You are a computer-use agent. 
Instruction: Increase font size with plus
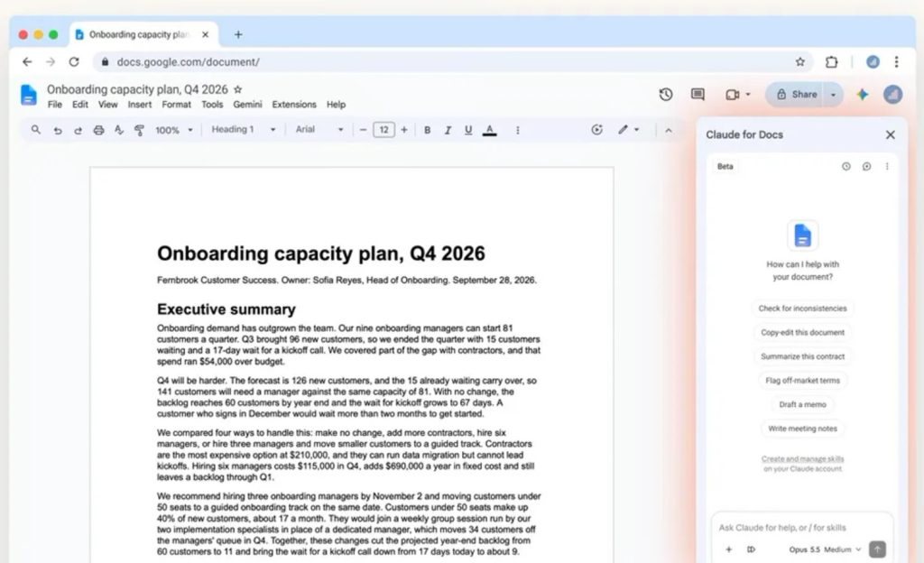pos(404,130)
